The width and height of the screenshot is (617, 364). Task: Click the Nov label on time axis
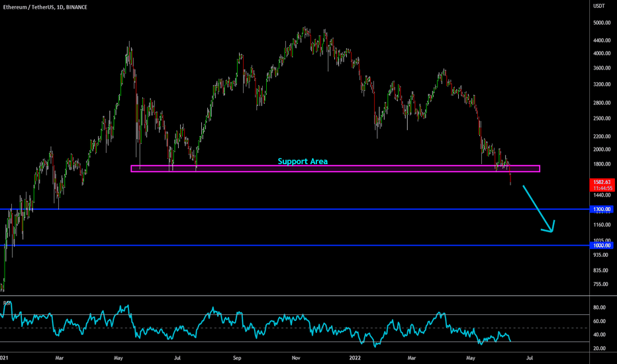pyautogui.click(x=296, y=358)
